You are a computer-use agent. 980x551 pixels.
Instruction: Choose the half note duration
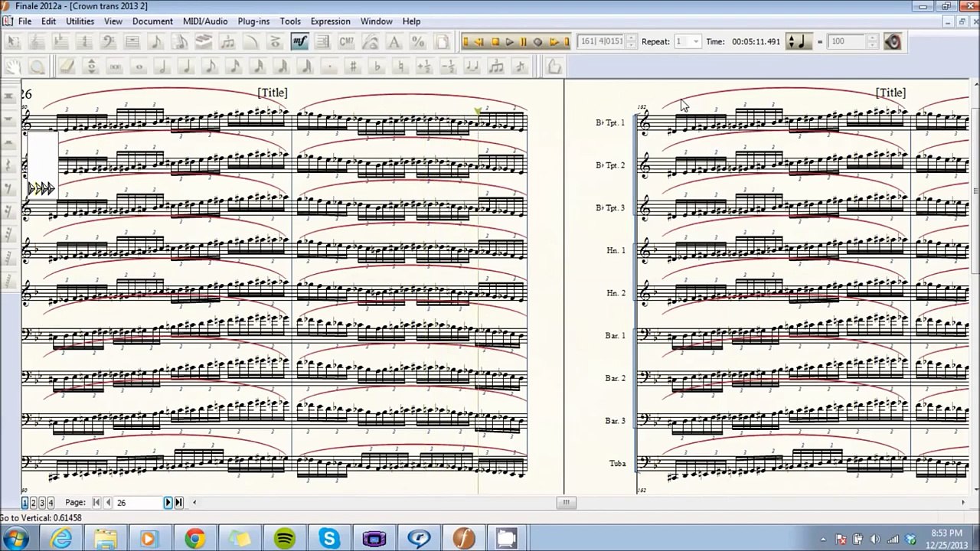162,67
